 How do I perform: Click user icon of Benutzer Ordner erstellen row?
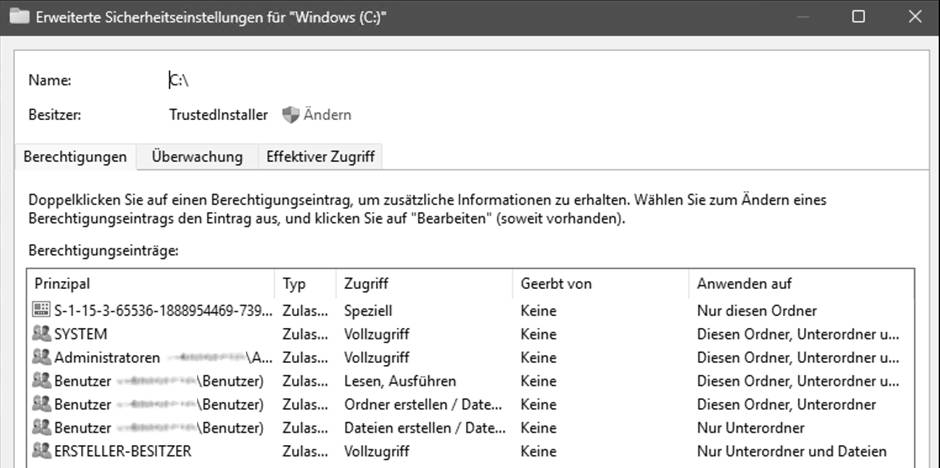click(x=41, y=404)
